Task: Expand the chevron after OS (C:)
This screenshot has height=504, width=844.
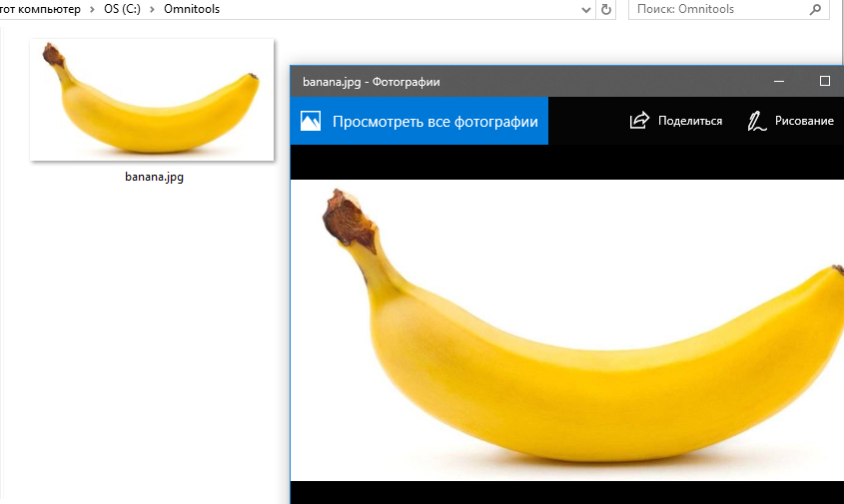Action: point(153,10)
